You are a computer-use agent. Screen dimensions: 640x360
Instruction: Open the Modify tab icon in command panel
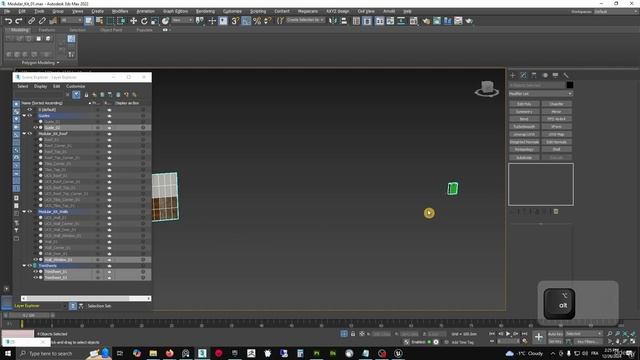523,75
